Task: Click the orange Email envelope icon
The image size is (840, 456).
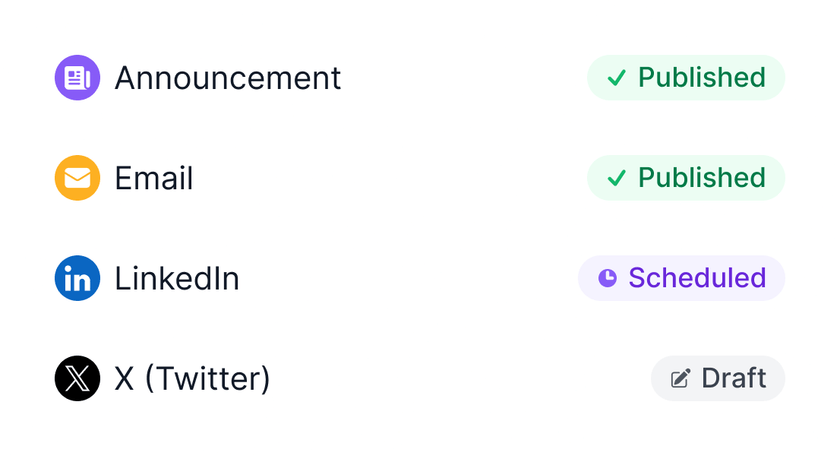Action: click(x=77, y=178)
